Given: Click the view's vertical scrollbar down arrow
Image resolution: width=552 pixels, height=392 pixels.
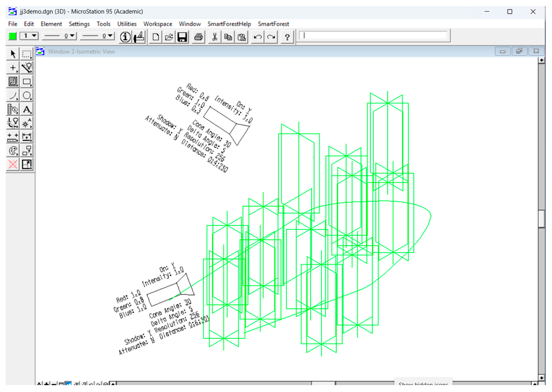Looking at the screenshot, I should [x=541, y=378].
